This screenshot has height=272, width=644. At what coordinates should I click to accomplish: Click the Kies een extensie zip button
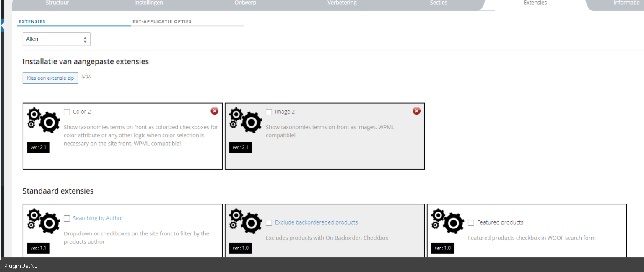coord(50,78)
